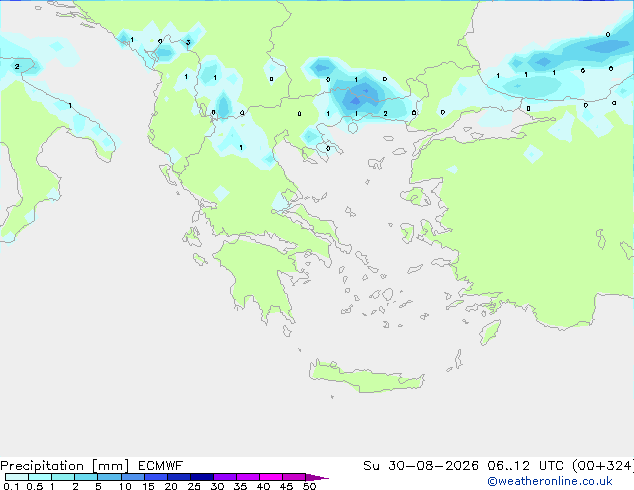Click the "50" legend label

point(309,486)
